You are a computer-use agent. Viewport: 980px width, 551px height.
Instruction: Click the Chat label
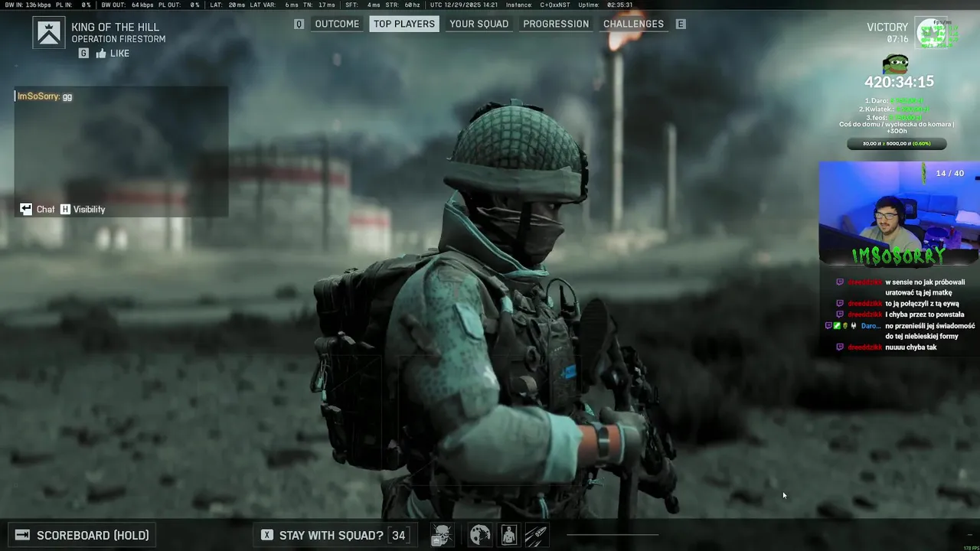[x=45, y=209]
